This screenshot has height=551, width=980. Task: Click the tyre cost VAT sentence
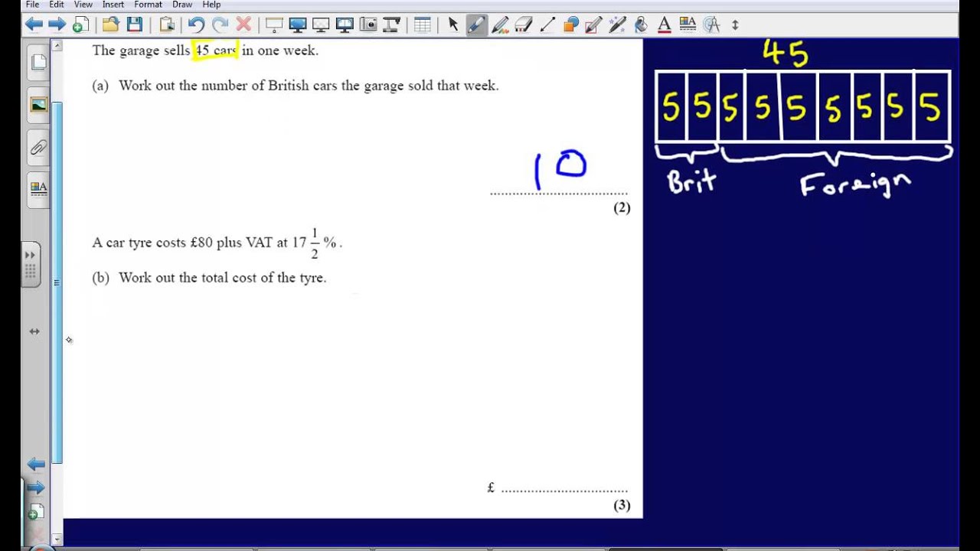point(217,243)
